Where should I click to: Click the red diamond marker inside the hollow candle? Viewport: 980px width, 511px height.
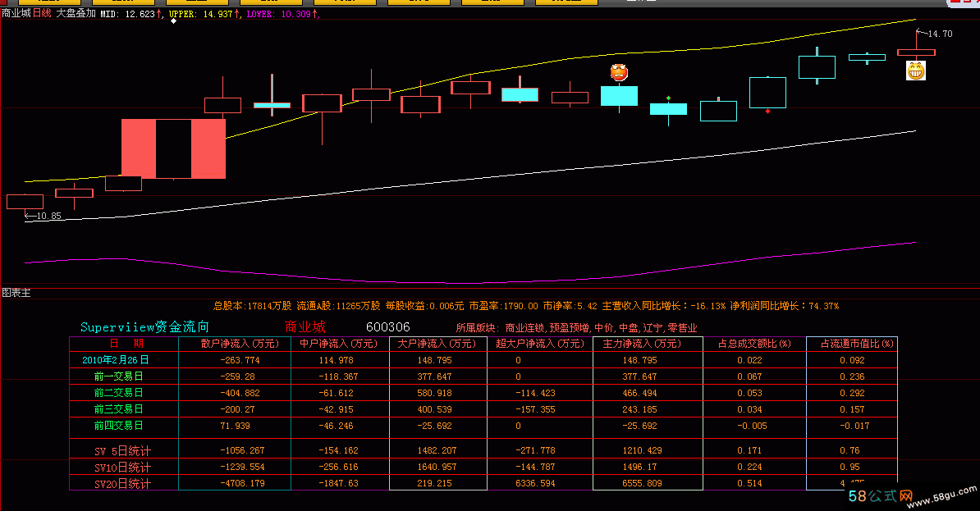767,110
